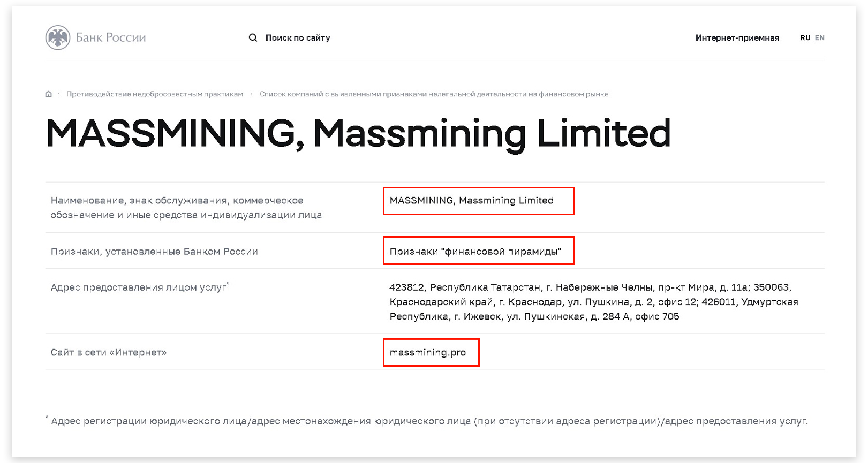Click the Bank of Russia eagle emblem
Viewport: 868px width, 463px height.
tap(58, 38)
